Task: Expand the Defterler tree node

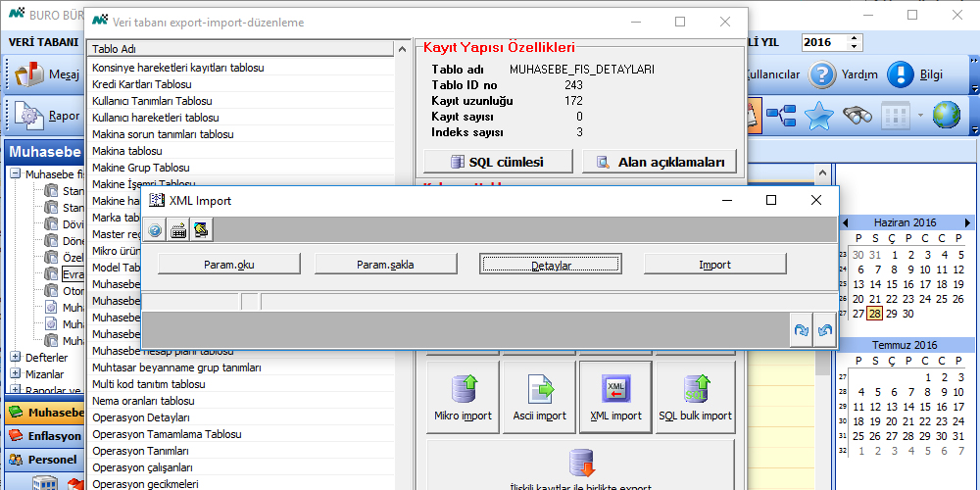Action: [15, 358]
